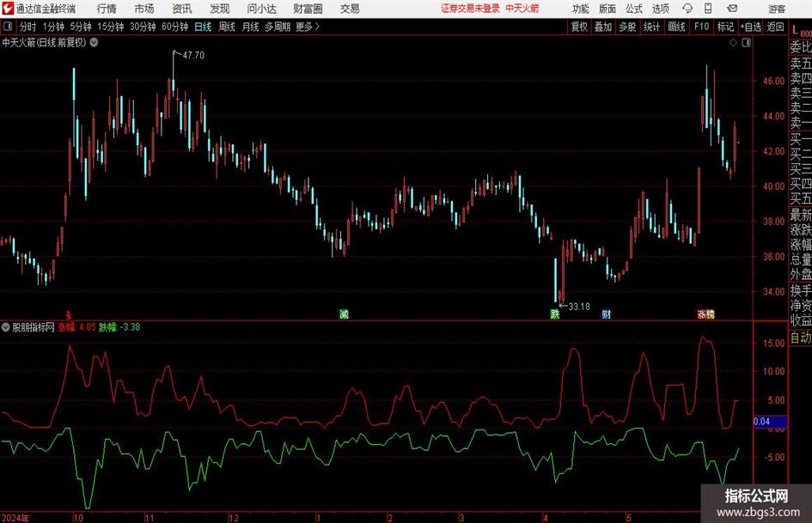Click the 涨榜 event marker
Image resolution: width=812 pixels, height=523 pixels.
point(705,313)
